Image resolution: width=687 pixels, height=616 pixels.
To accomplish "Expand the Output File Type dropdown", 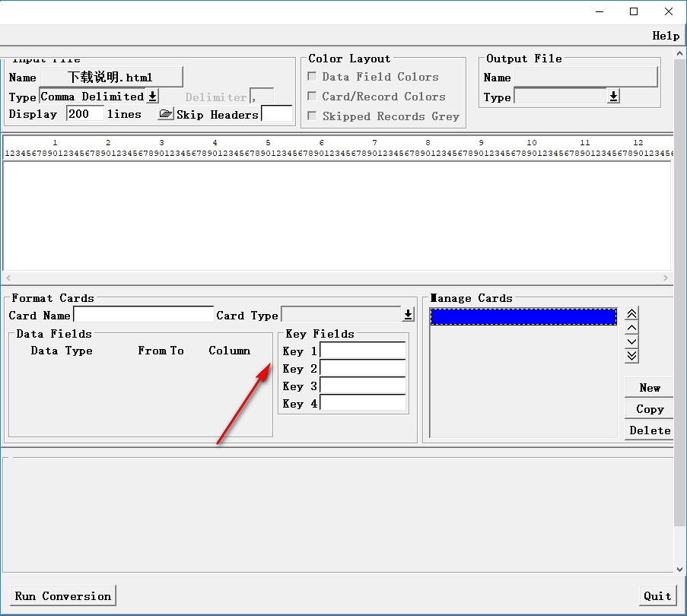I will (x=613, y=97).
